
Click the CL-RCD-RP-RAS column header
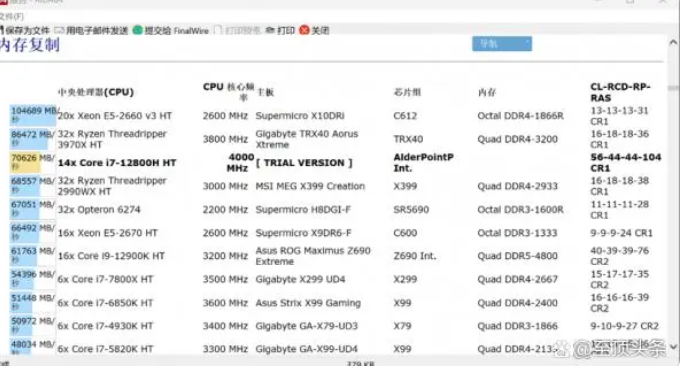[620, 92]
